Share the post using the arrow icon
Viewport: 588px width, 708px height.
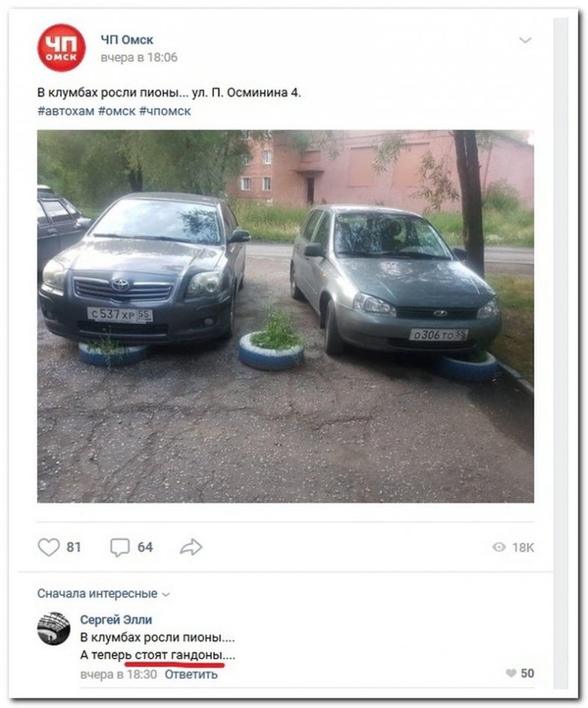click(x=191, y=547)
